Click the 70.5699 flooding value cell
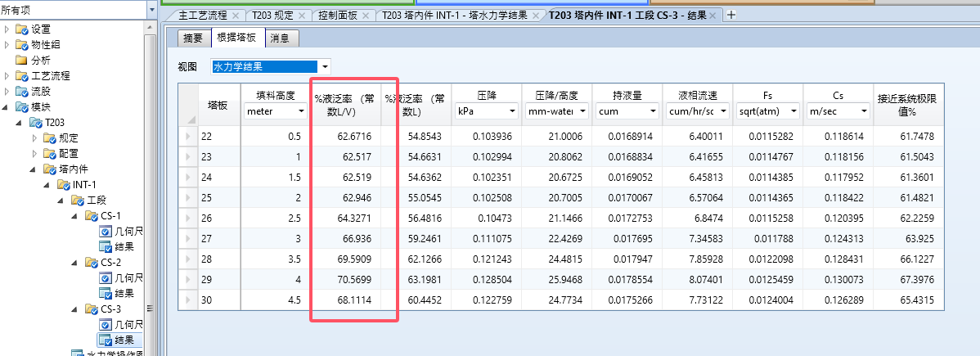 point(346,280)
